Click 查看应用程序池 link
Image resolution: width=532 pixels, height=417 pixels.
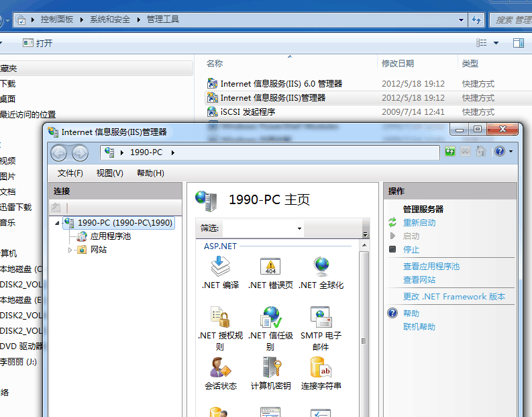(431, 267)
